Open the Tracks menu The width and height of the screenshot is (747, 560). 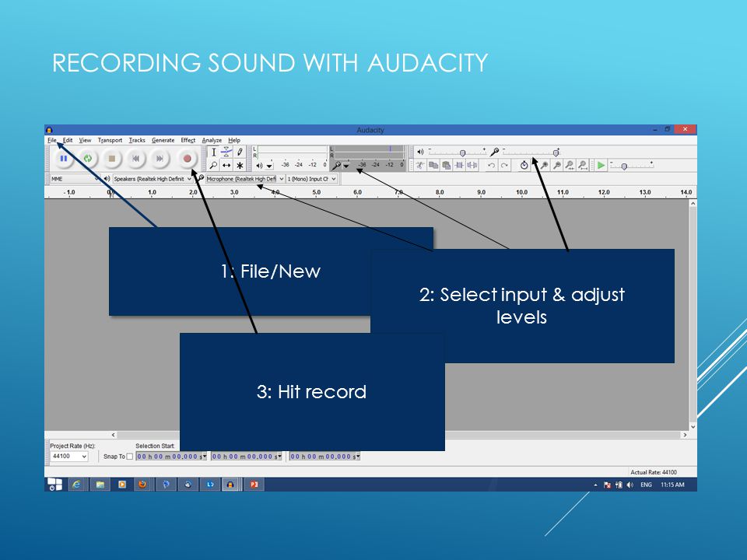click(137, 140)
